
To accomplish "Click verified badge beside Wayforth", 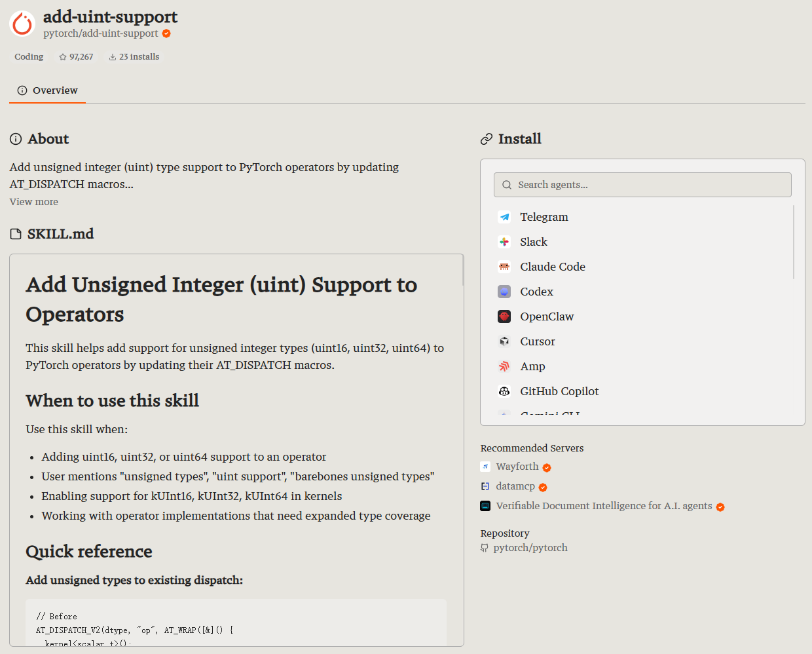I will (x=547, y=468).
